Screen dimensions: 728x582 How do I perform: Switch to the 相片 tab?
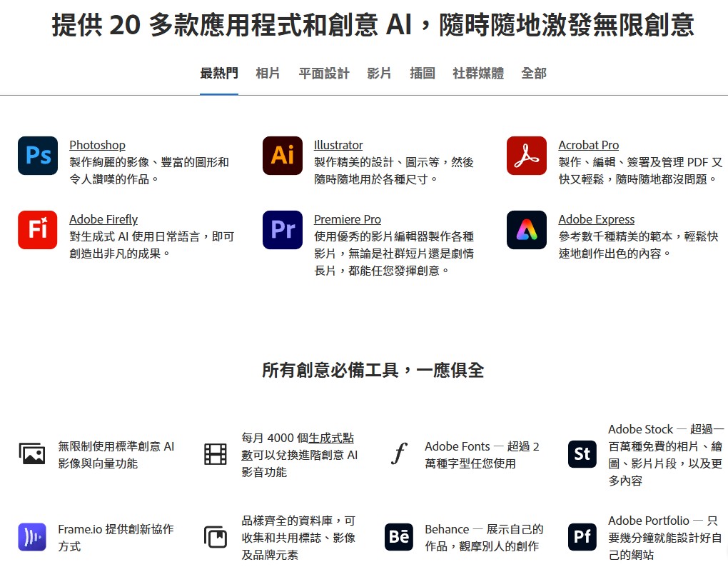coord(268,74)
